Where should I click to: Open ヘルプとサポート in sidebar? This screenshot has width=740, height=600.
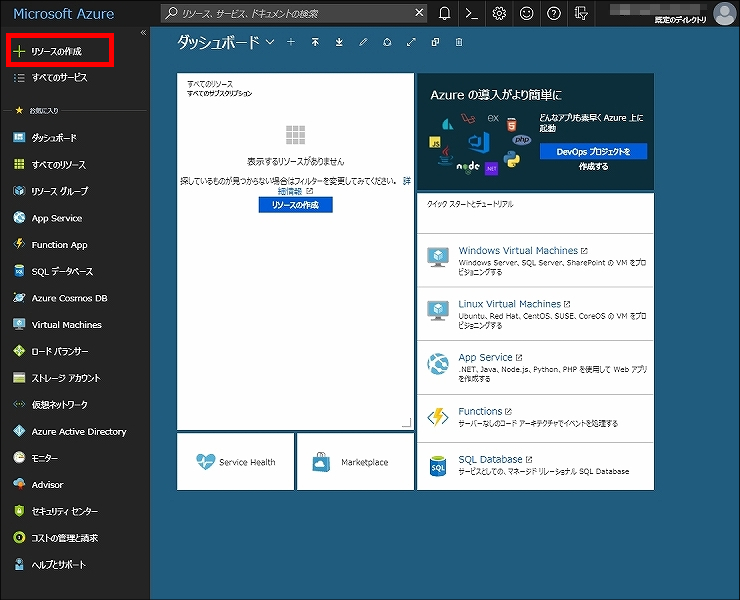click(50, 565)
